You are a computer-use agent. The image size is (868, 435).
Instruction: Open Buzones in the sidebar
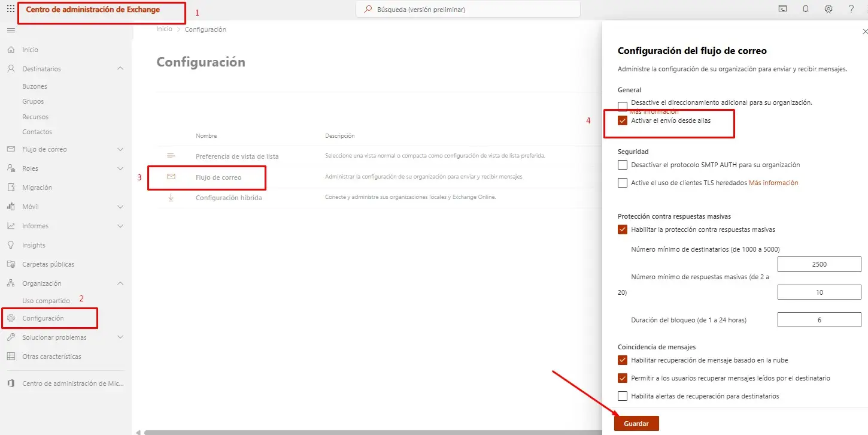pos(35,86)
